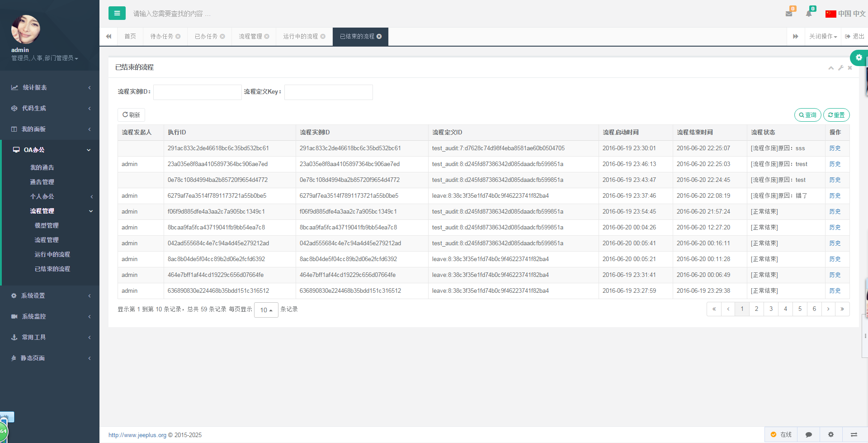Close the 已结束的流程 panel with the X icon
The image size is (868, 443).
850,68
